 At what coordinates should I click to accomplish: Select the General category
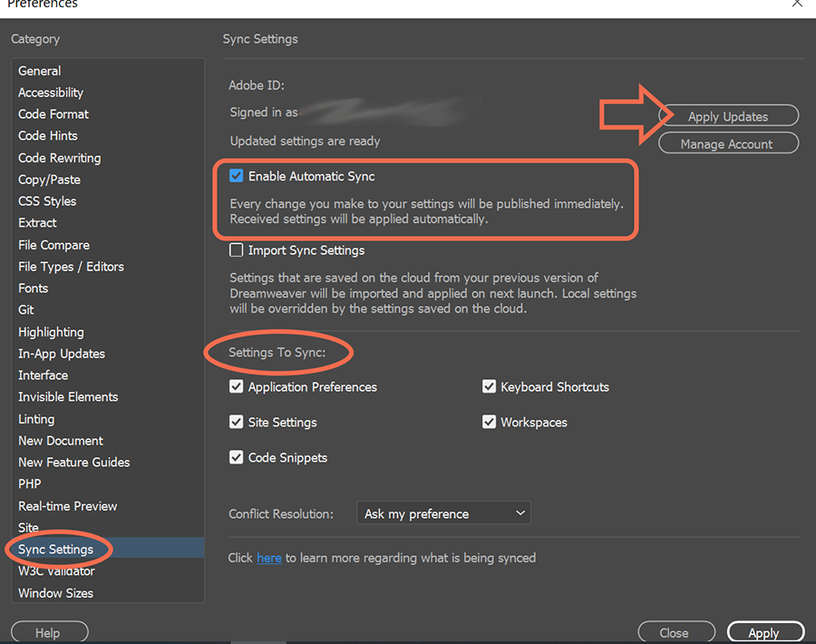coord(39,71)
